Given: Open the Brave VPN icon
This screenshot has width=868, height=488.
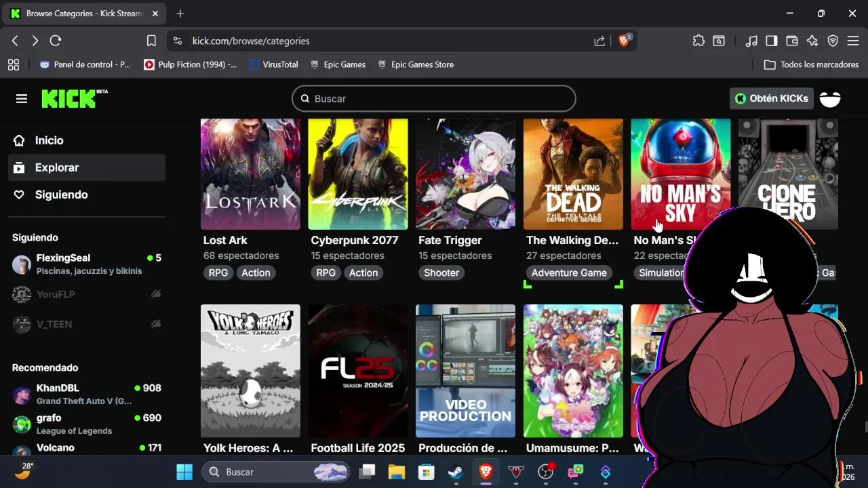Looking at the screenshot, I should coord(833,41).
